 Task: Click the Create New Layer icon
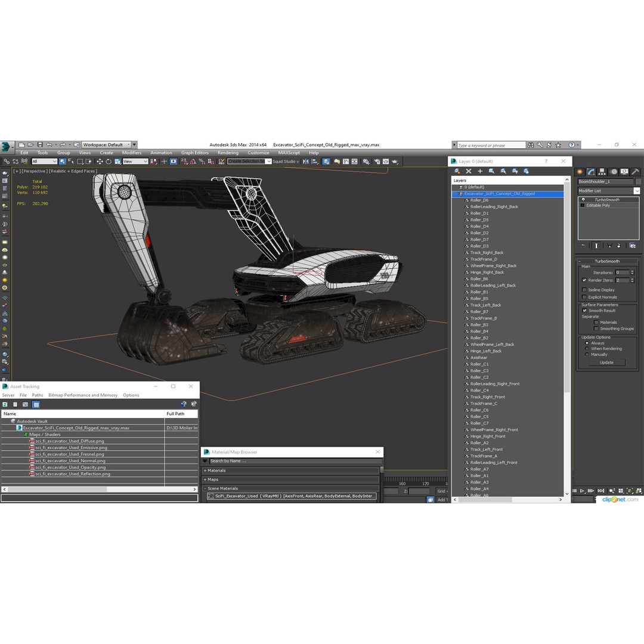click(x=457, y=171)
